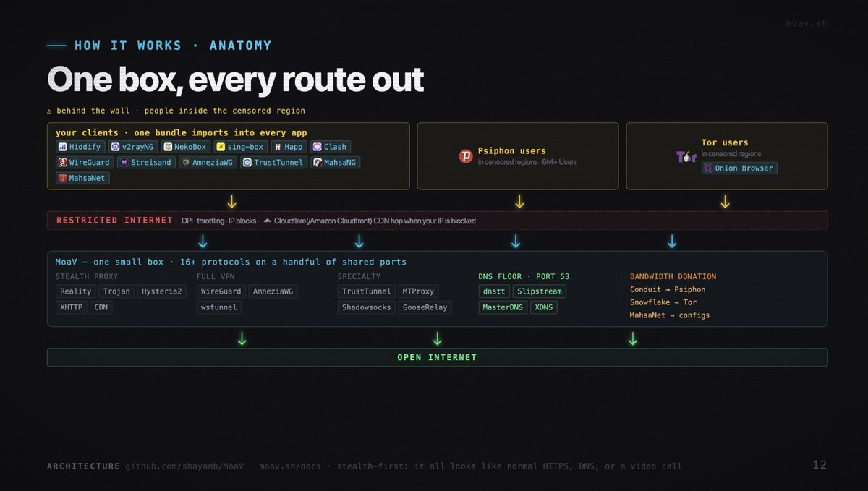The height and width of the screenshot is (491, 868).
Task: Click the 'DNS FLOOR · PORT 53' heading
Action: tap(524, 276)
